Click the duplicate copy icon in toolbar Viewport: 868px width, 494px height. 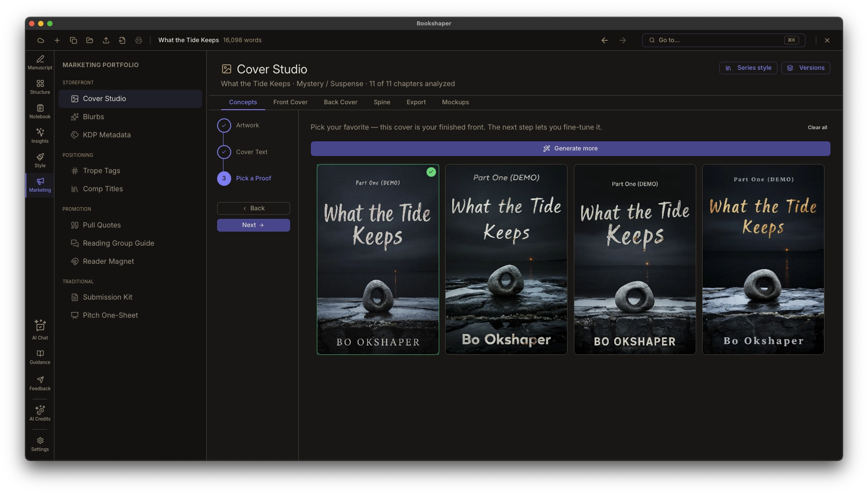pos(73,40)
